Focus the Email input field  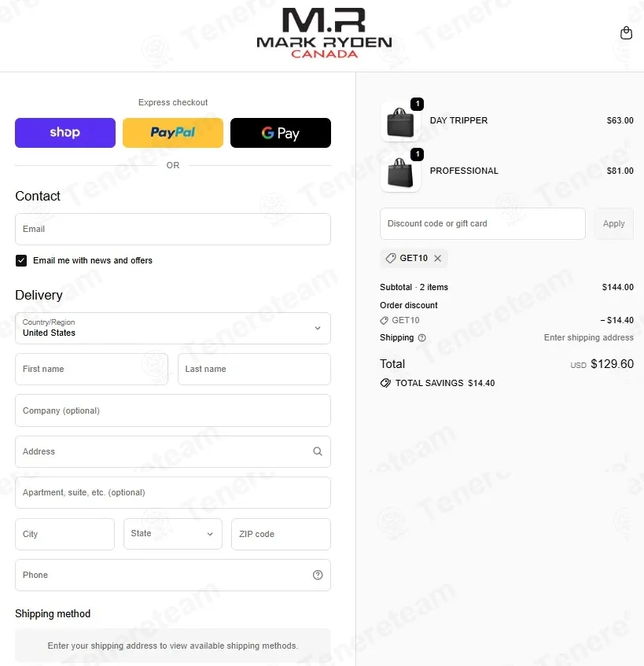click(173, 230)
